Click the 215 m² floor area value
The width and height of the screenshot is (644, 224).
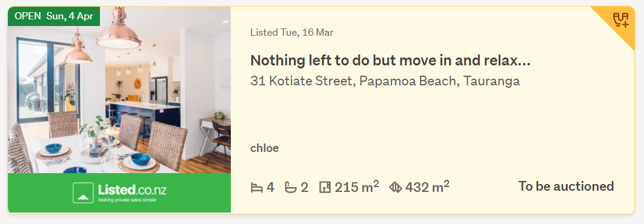coord(356,186)
